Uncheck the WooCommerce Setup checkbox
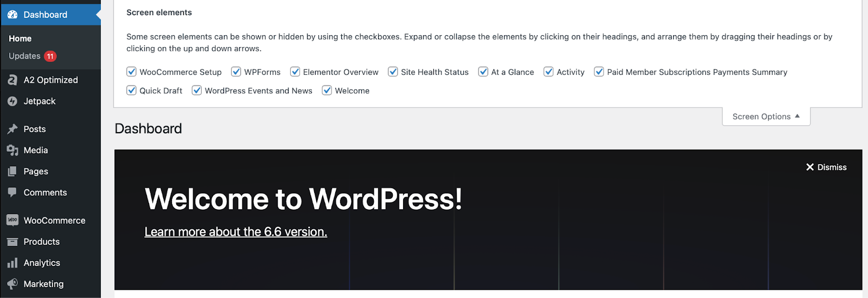This screenshot has width=868, height=298. click(x=131, y=72)
